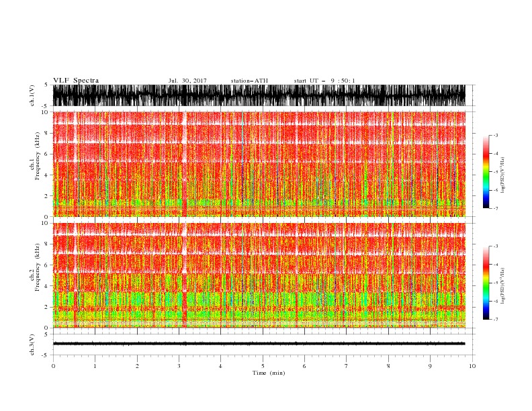The width and height of the screenshot is (532, 411).
Task: Click the time axis tick label 7
Action: click(347, 366)
